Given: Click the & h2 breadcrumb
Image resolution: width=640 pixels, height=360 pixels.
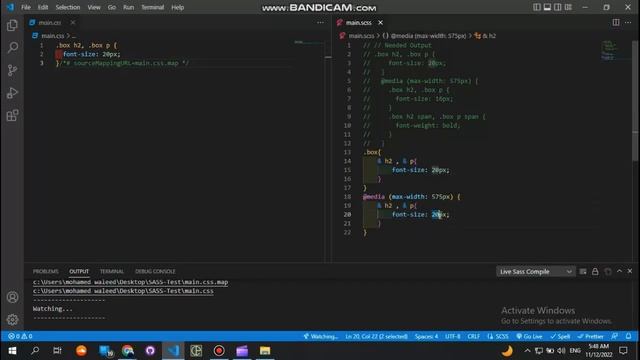Looking at the screenshot, I should coord(489,36).
